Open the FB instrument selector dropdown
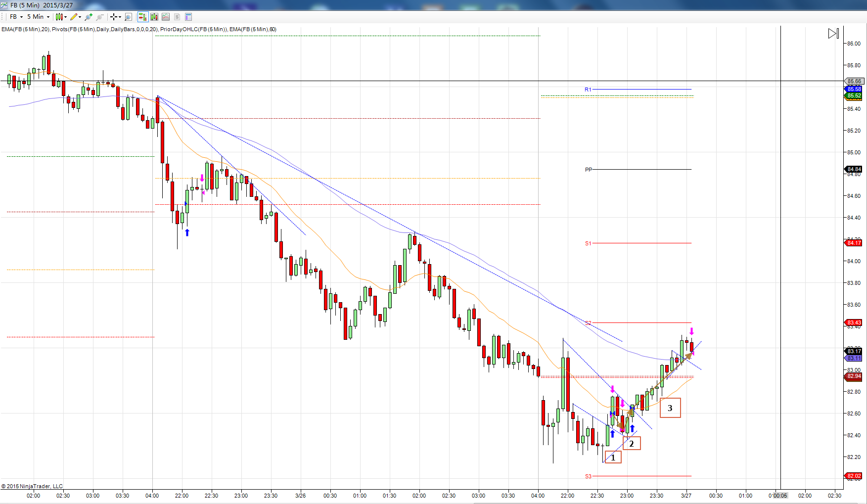 16,17
